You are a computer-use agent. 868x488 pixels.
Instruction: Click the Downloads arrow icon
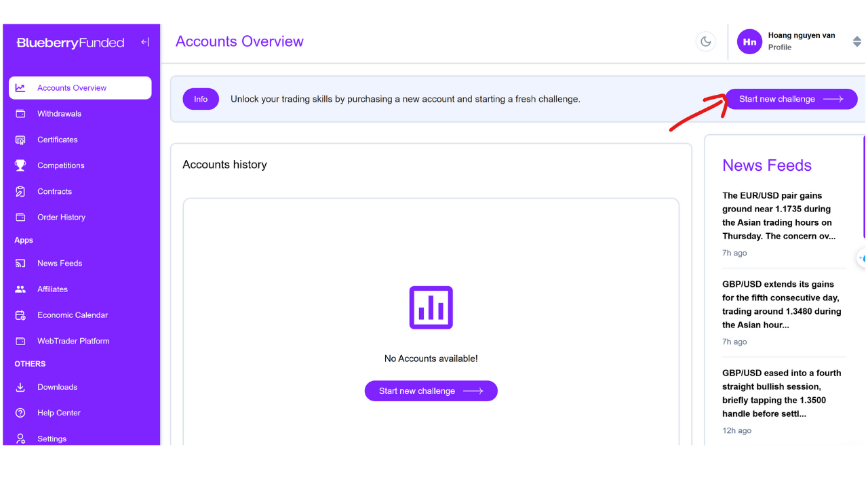tap(20, 387)
